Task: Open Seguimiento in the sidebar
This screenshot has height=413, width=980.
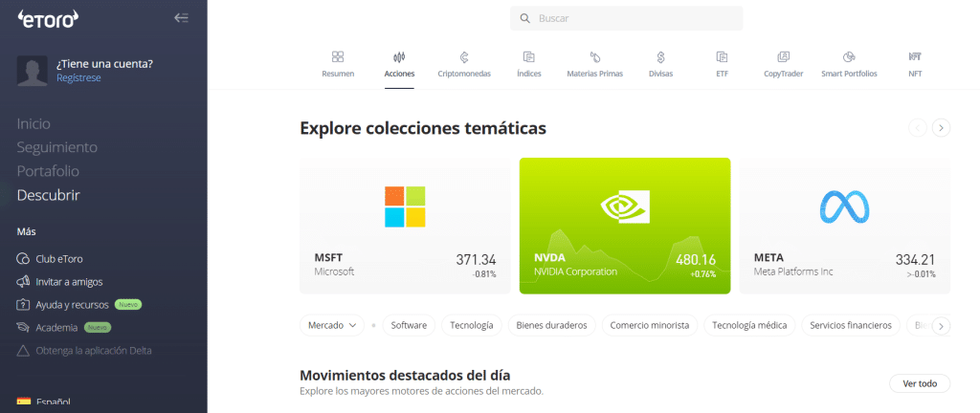Action: coord(56,147)
